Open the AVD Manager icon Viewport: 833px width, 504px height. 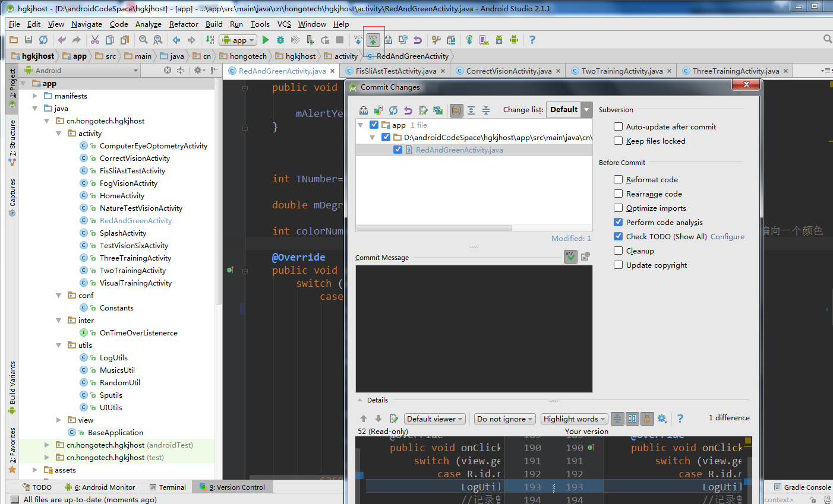[x=484, y=40]
